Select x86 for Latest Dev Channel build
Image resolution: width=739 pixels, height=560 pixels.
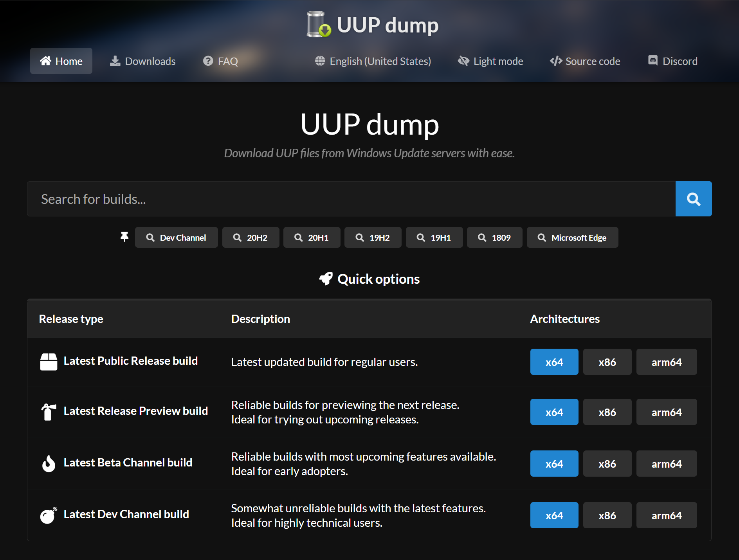click(607, 515)
